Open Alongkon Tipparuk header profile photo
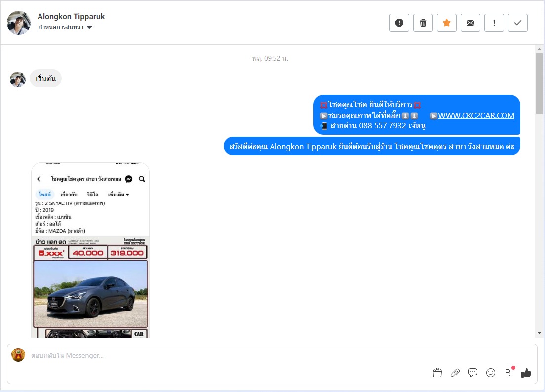 coord(19,23)
